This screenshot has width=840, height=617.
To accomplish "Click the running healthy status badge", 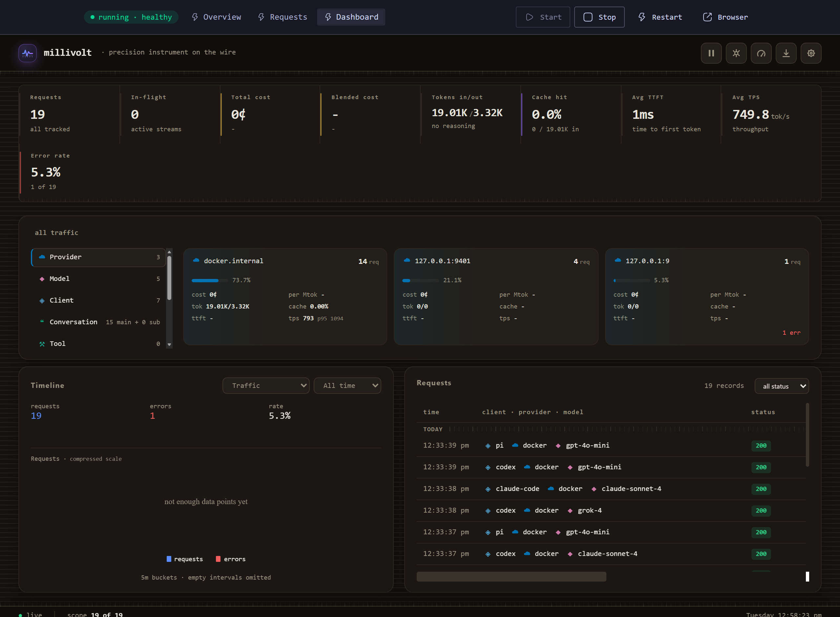I will click(x=131, y=17).
